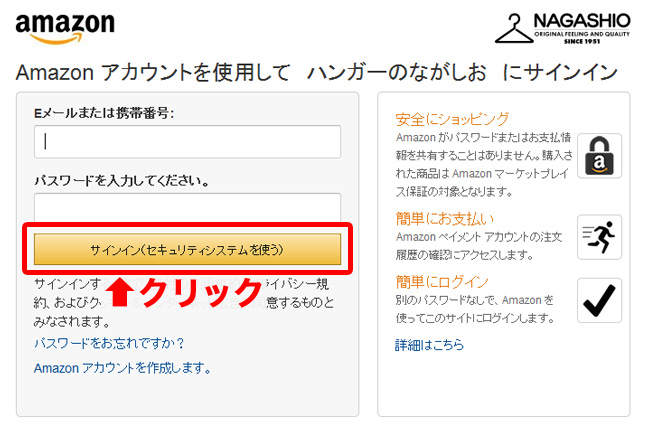Image resolution: width=650 pixels, height=439 pixels.
Task: Click the パスワードを入力してください label
Action: pyautogui.click(x=121, y=181)
